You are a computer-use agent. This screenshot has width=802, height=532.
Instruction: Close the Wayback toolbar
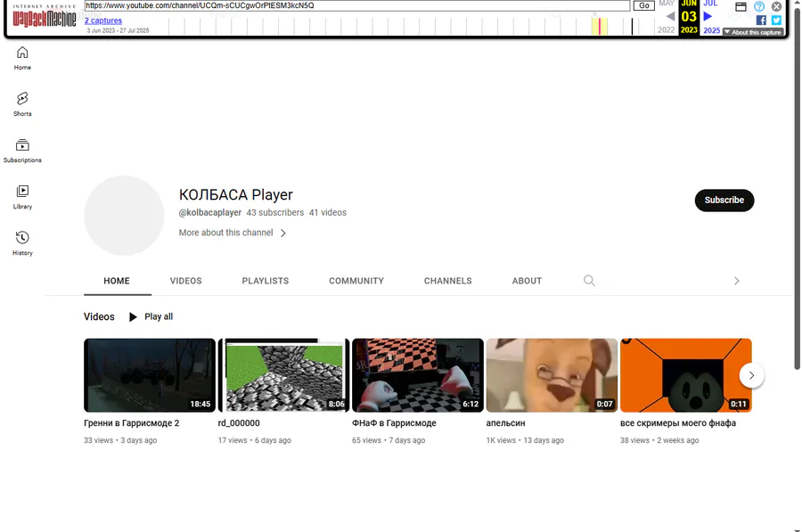click(776, 6)
